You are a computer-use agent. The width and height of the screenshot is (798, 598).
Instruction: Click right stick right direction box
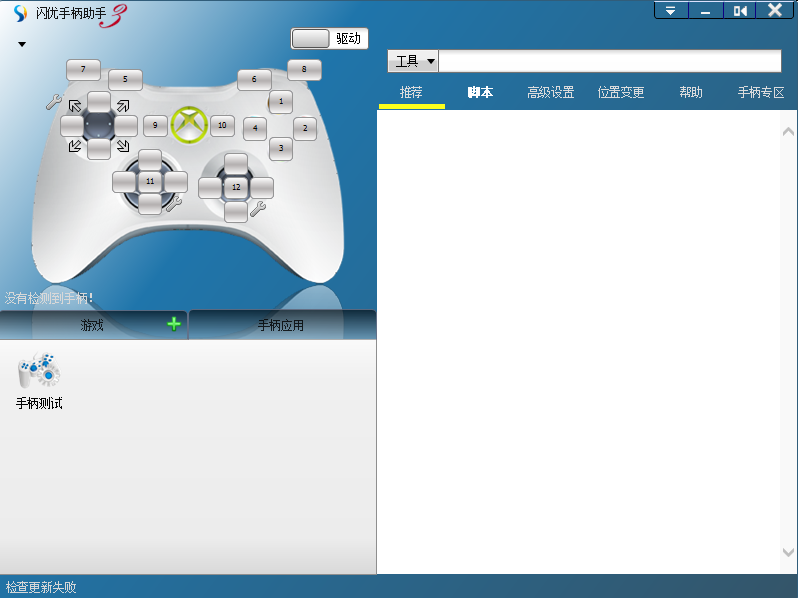(x=262, y=188)
